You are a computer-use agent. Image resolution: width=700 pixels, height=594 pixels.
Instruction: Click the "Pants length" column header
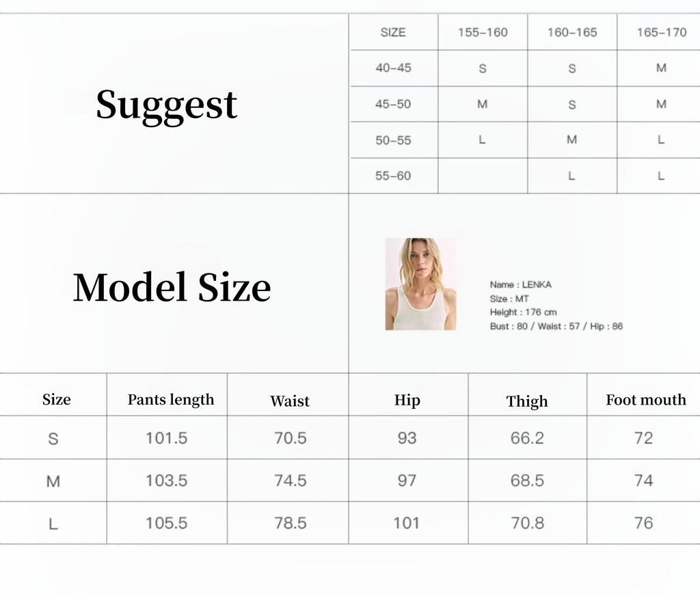click(171, 400)
